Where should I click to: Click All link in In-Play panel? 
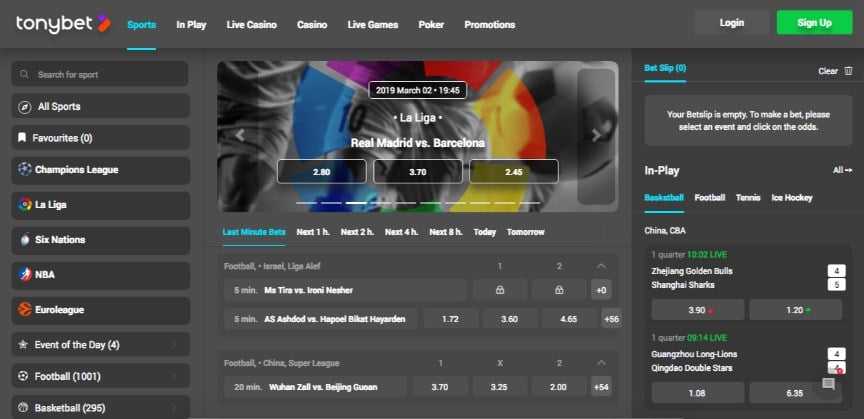pyautogui.click(x=843, y=170)
